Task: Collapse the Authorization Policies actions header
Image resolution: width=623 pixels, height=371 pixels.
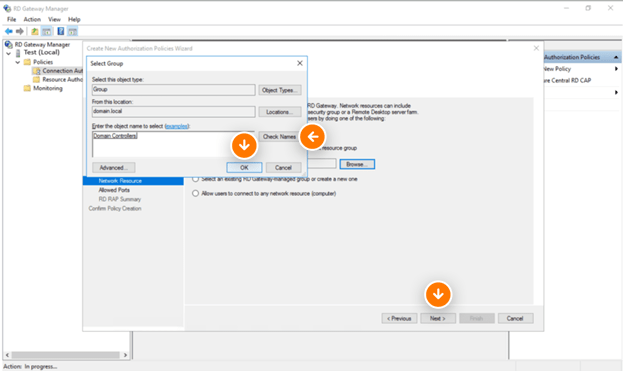Action: click(616, 57)
